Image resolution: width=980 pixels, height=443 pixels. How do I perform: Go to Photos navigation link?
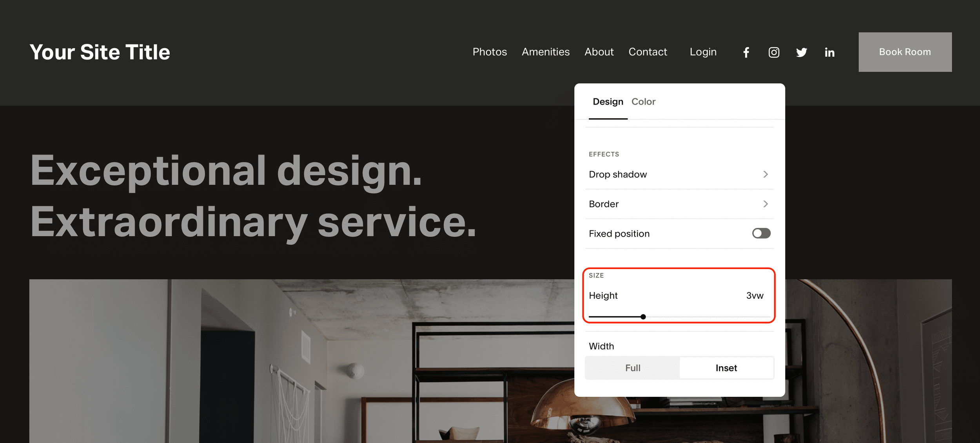pyautogui.click(x=490, y=52)
